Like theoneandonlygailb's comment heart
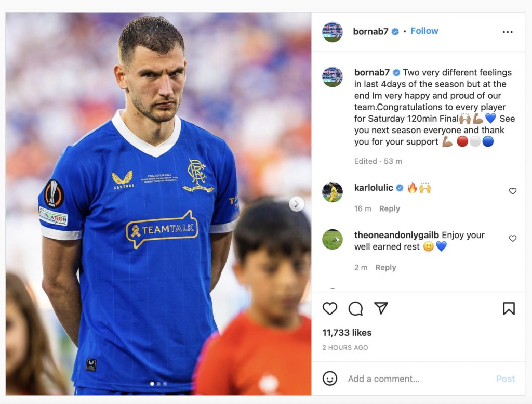This screenshot has width=532, height=404. [513, 239]
